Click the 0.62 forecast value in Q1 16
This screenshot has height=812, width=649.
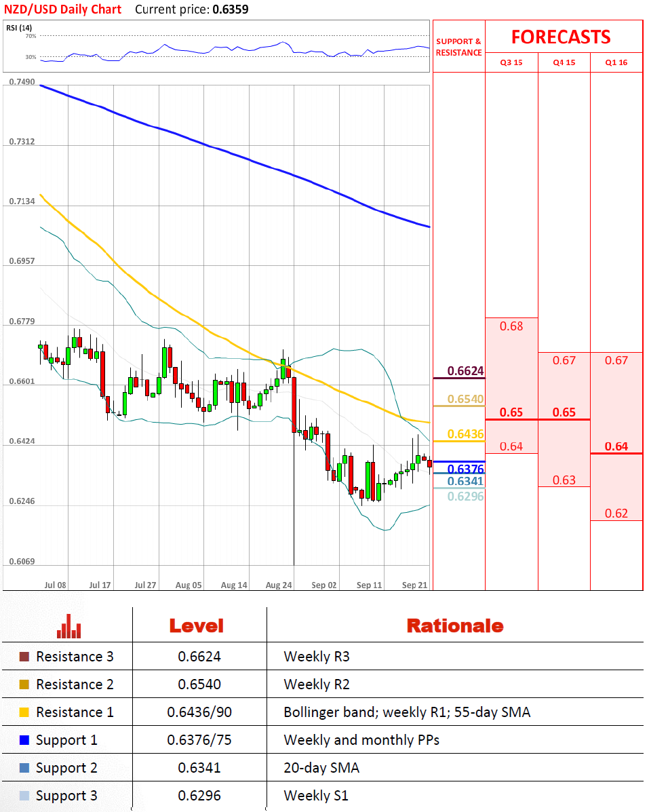point(616,514)
